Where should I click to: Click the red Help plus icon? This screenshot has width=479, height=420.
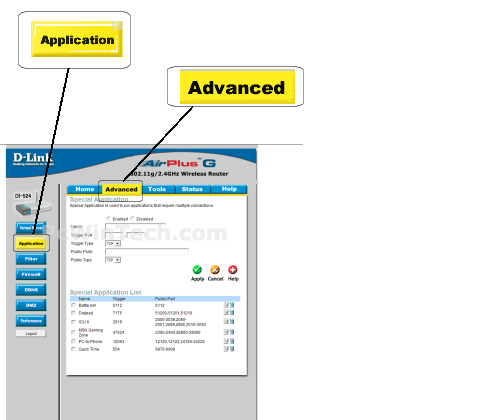click(x=233, y=269)
